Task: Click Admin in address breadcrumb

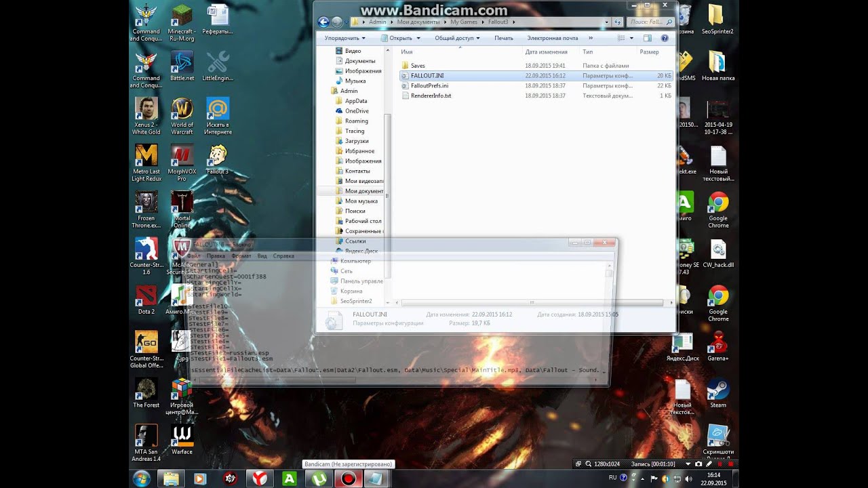Action: pos(378,22)
